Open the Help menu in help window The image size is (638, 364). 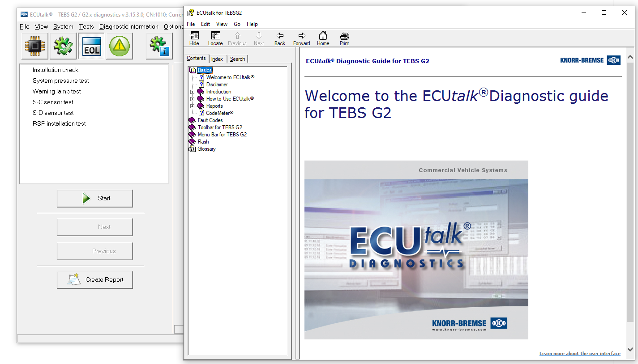pyautogui.click(x=252, y=24)
